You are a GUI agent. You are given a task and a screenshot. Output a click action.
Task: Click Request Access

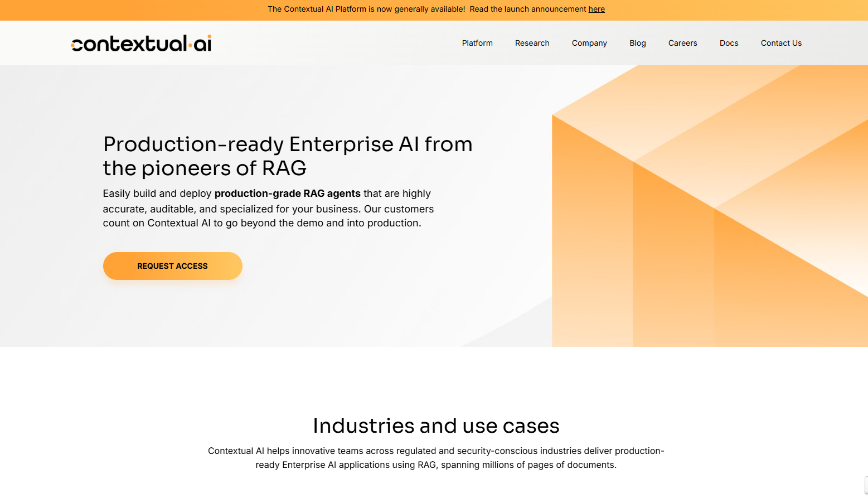(x=172, y=266)
